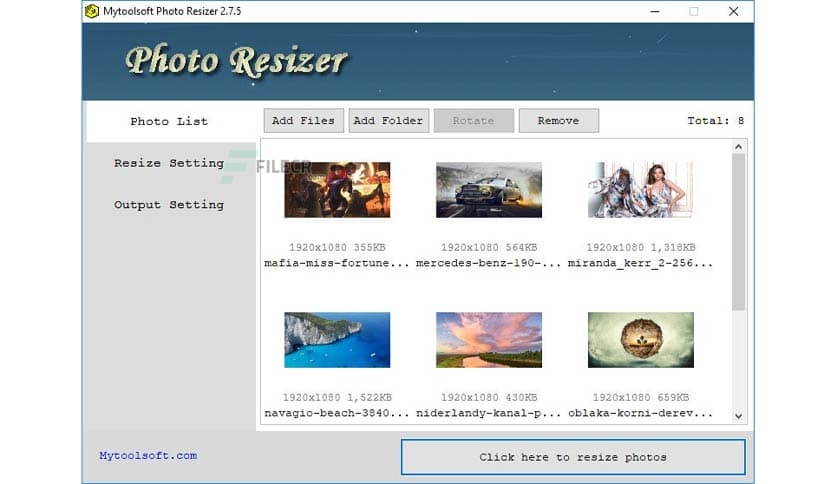Click the 1920x1080 1,318KB size label
836x484 pixels.
(x=641, y=247)
